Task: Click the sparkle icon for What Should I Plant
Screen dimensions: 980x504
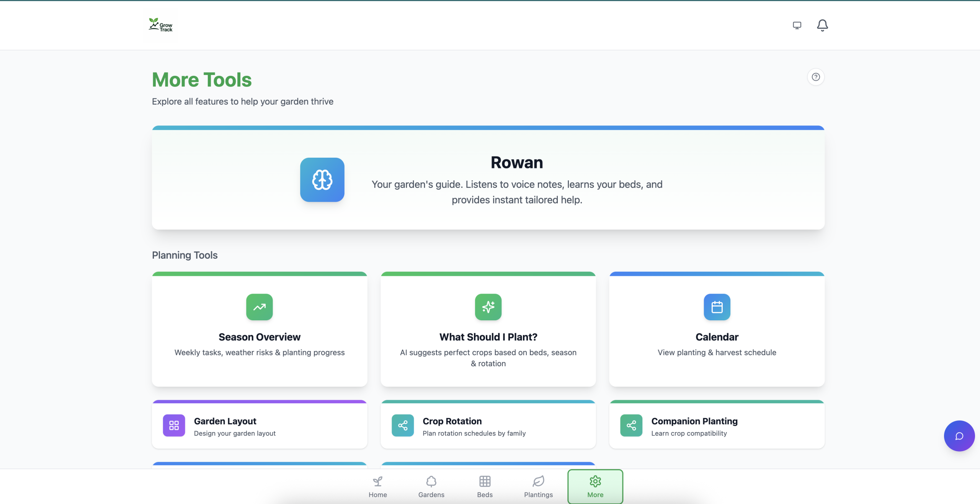Action: [488, 307]
